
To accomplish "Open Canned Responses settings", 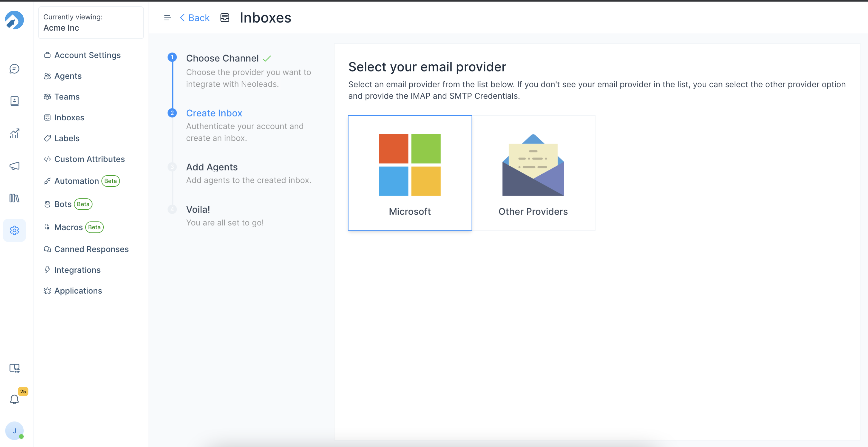I will 91,249.
